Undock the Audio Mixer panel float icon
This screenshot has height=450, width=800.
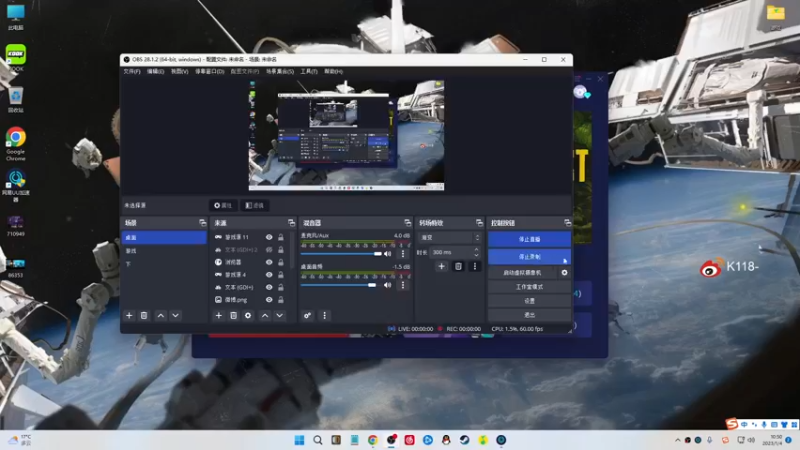(408, 223)
